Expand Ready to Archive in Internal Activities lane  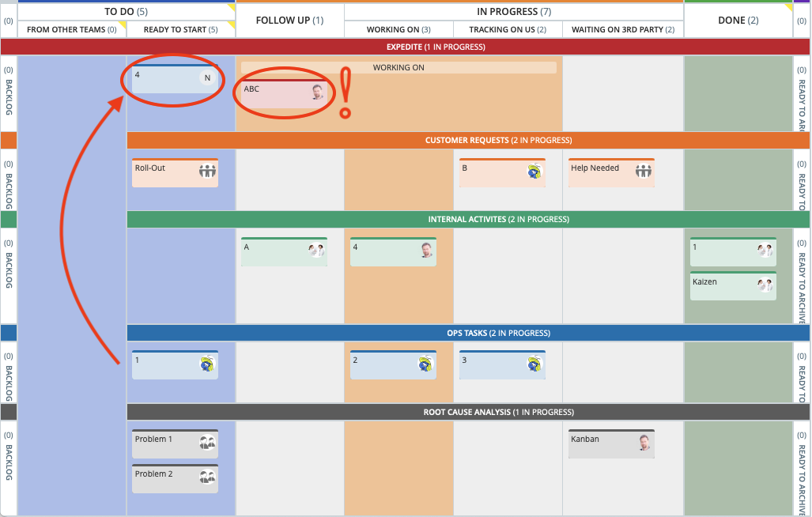pyautogui.click(x=802, y=267)
